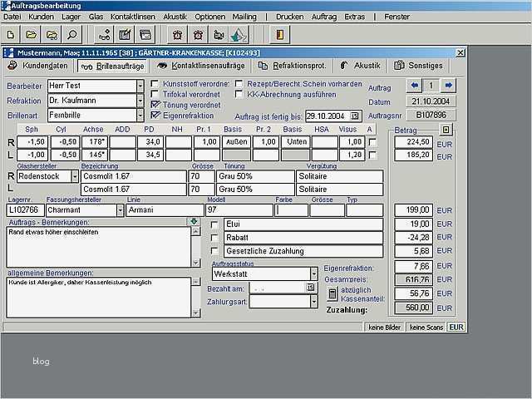Tick the checkbox beside Etui
This screenshot has width=532, height=399.
[x=214, y=224]
